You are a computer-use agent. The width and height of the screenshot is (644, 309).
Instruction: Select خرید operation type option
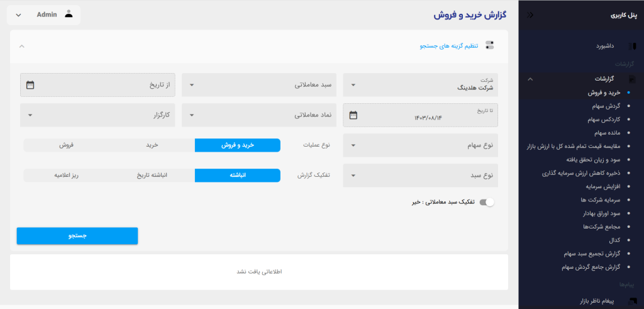[x=152, y=145]
